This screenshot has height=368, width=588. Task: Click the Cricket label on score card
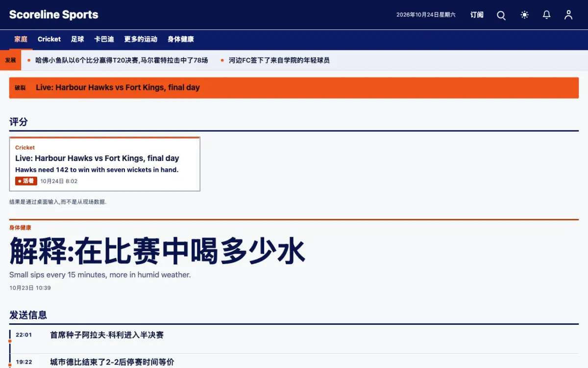tap(25, 148)
